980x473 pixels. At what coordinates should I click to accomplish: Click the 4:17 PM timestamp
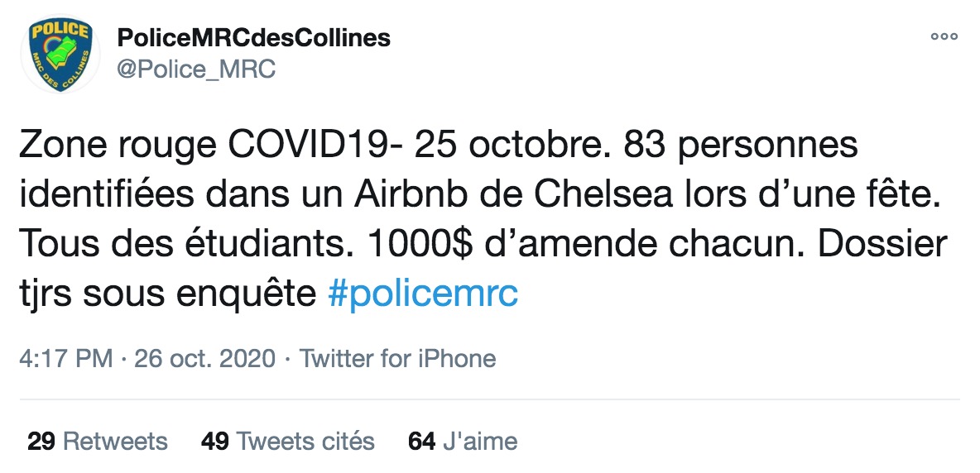point(66,359)
